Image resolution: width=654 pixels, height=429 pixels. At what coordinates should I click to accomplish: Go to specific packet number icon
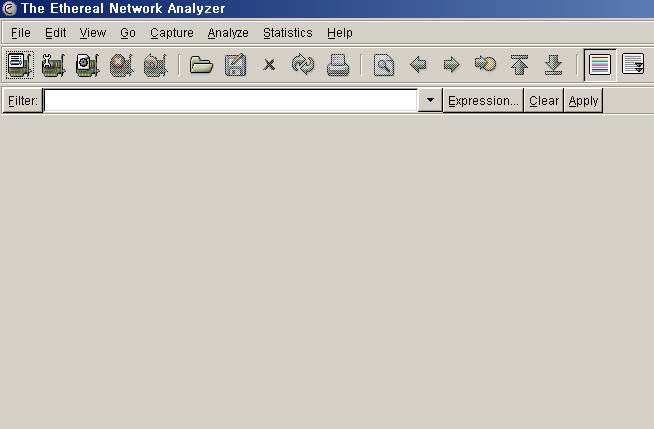[485, 64]
